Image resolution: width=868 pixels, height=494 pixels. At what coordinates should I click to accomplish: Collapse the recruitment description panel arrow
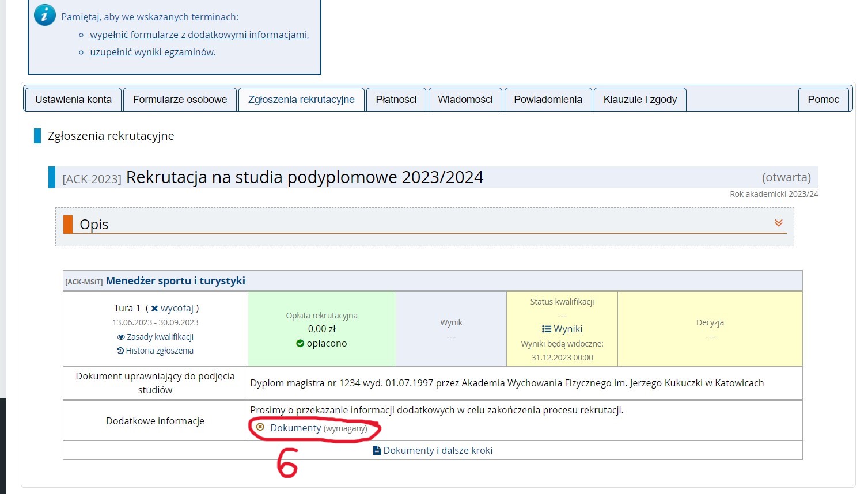779,222
